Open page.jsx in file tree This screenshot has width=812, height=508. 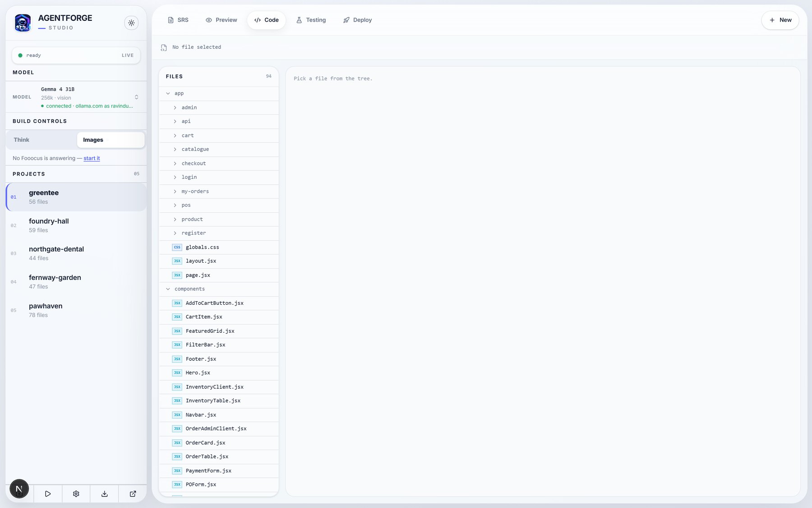pos(219,275)
